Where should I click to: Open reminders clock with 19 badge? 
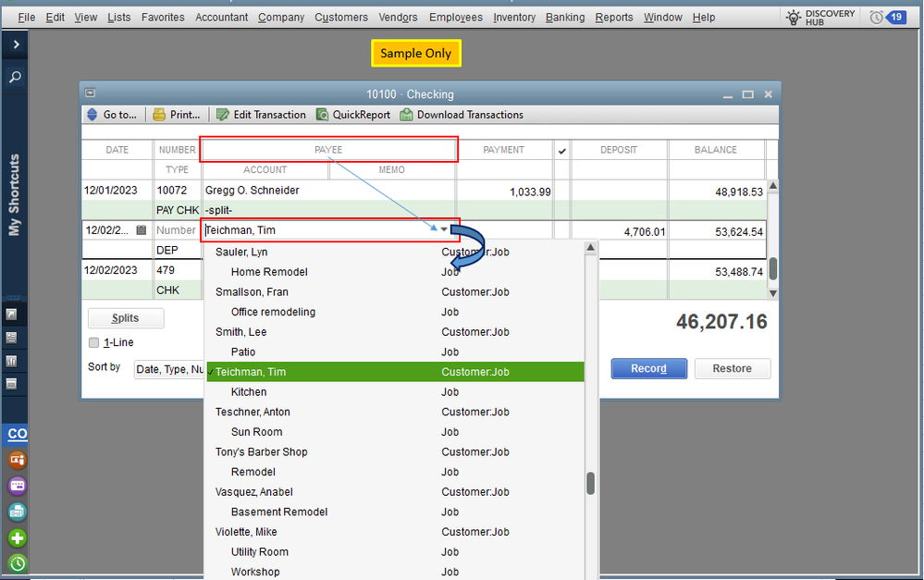point(887,18)
